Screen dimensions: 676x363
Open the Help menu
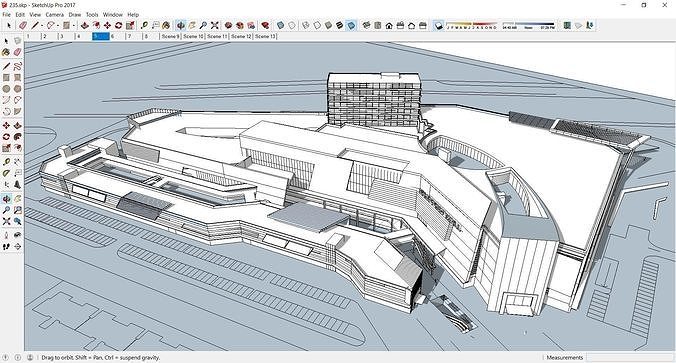(x=133, y=15)
